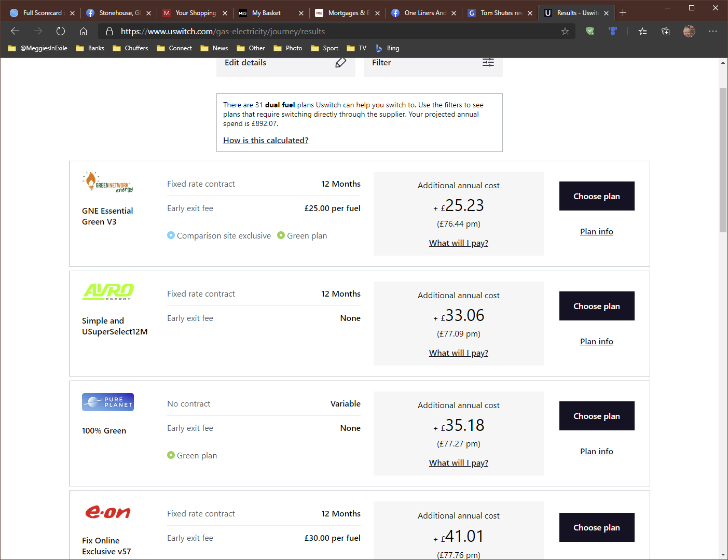Close the My Basket tab
The height and width of the screenshot is (560, 728).
[301, 13]
